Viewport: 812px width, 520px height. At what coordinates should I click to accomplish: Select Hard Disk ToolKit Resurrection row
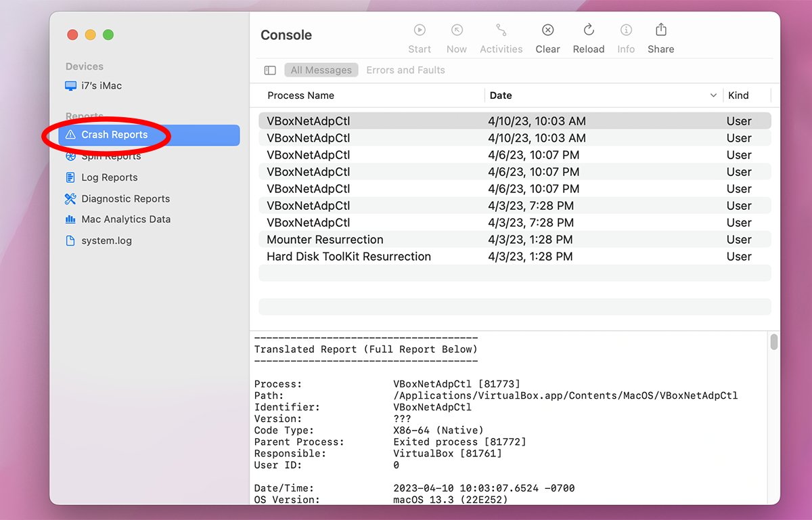tap(515, 257)
